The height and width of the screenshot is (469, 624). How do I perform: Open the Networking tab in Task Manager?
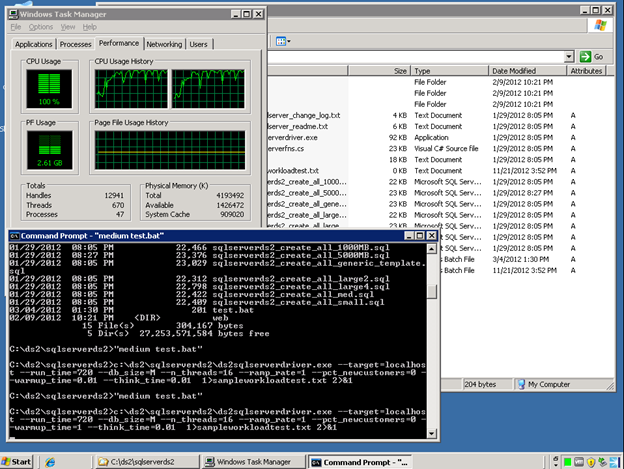coord(164,45)
